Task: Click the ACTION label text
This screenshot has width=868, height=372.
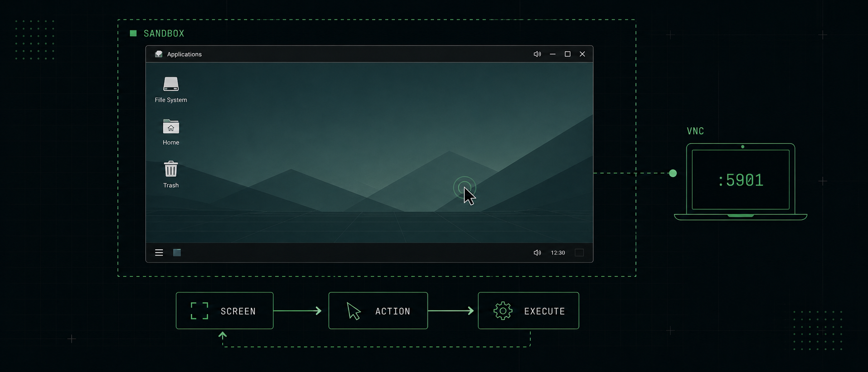Action: tap(393, 311)
